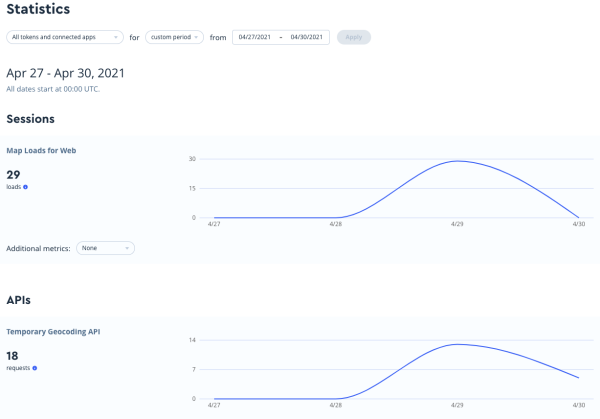600x419 pixels.
Task: Click the 'Apr 27 - Apr 30, 2021' date heading
Action: pyautogui.click(x=65, y=73)
